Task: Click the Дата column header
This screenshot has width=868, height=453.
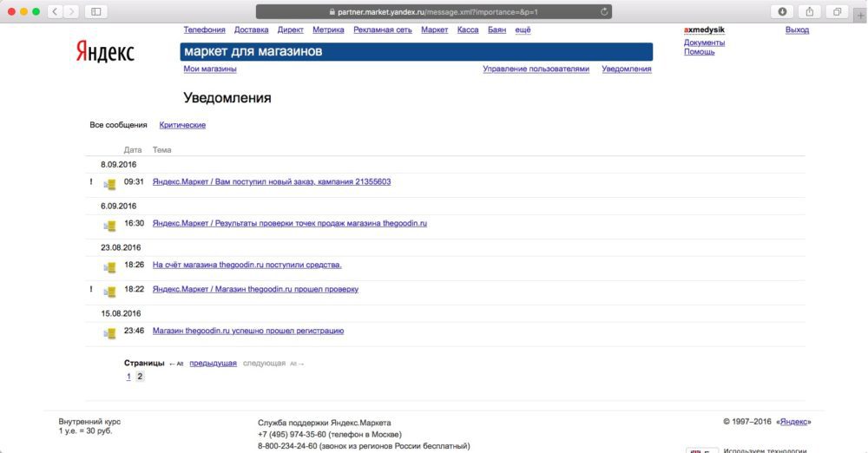Action: click(133, 150)
